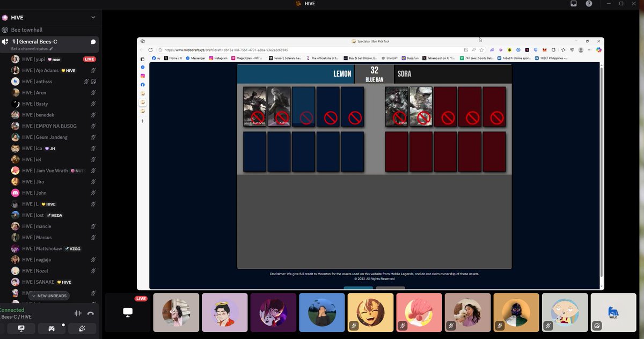Open Discord help icon in title bar

(x=589, y=4)
